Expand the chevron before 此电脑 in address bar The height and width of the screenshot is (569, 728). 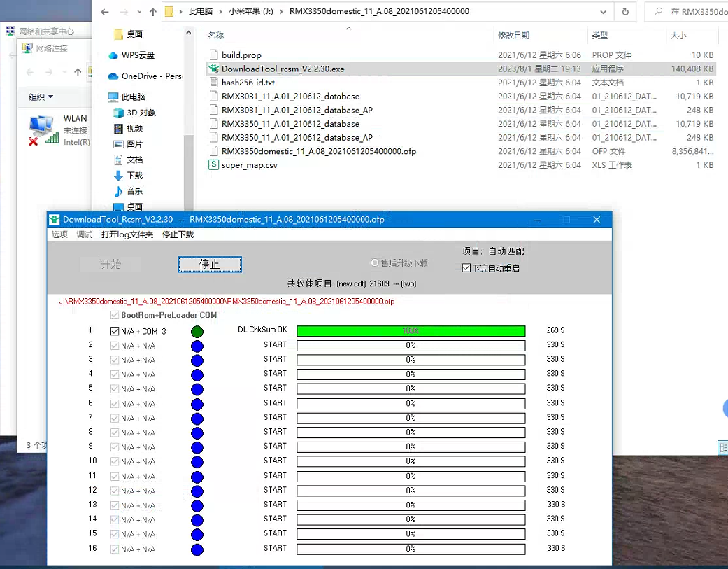click(x=180, y=12)
